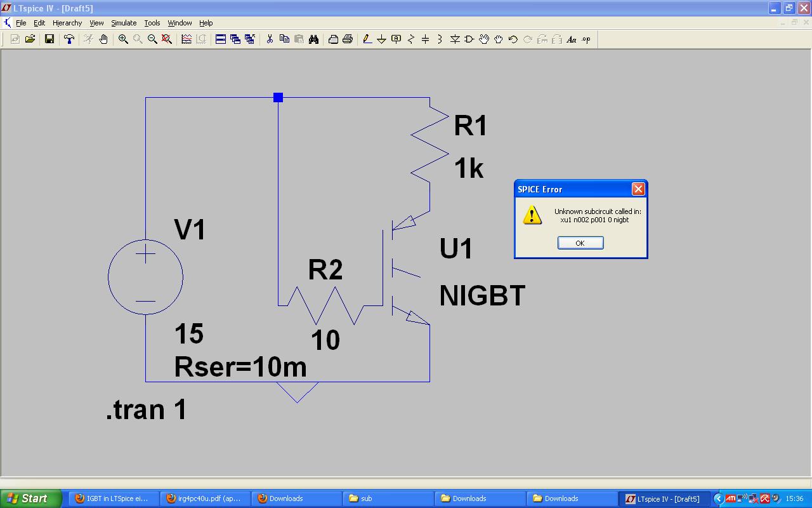Open Print Setup icon

pyautogui.click(x=333, y=39)
